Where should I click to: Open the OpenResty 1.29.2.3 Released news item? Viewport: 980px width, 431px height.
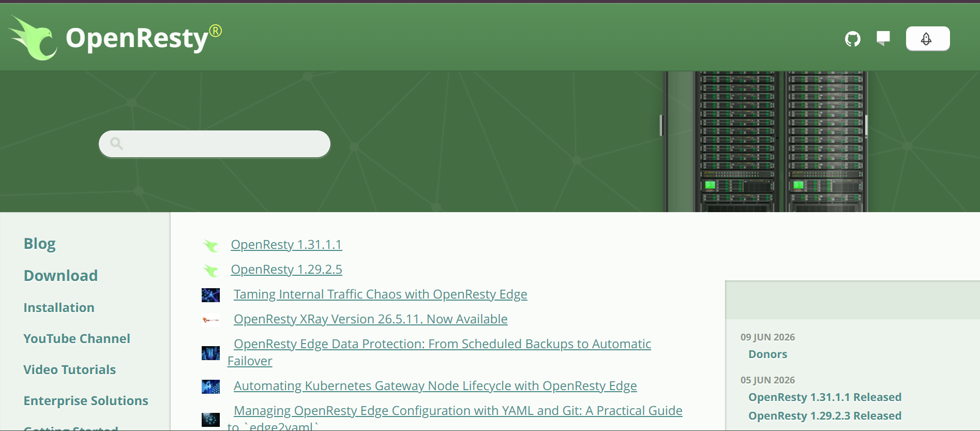[825, 415]
